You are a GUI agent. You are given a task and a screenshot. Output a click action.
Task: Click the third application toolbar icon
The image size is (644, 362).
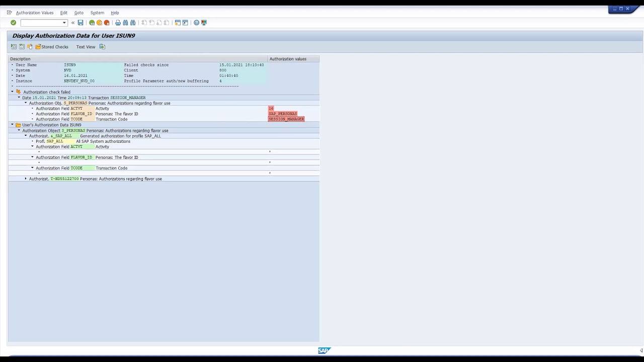30,47
